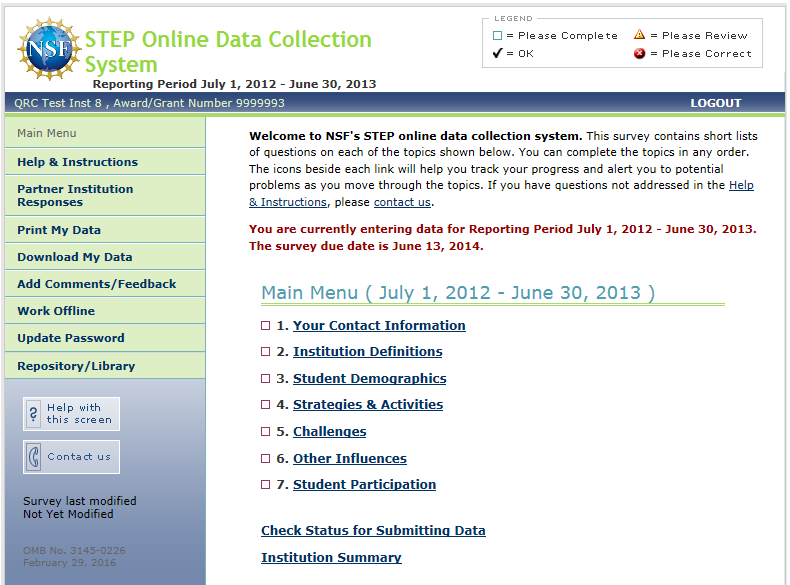Click status box beside Institution Definitions
Screen dimensions: 790x585
(266, 351)
